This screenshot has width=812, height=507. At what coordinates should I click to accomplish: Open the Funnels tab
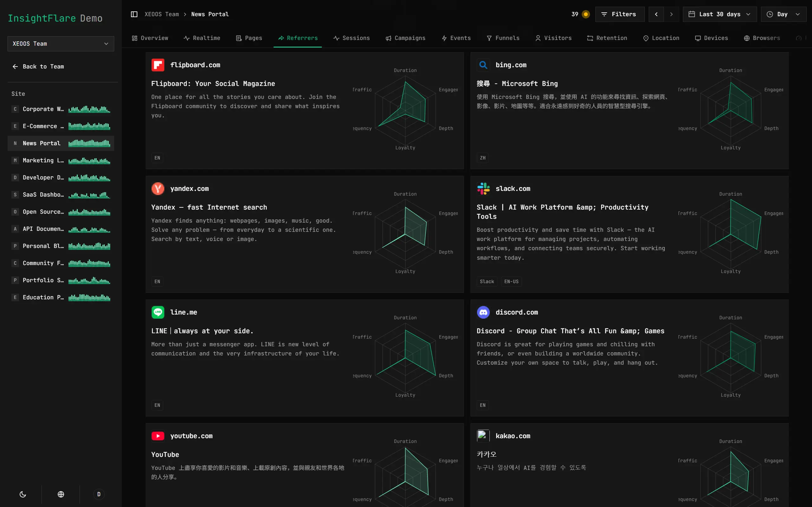pos(503,38)
